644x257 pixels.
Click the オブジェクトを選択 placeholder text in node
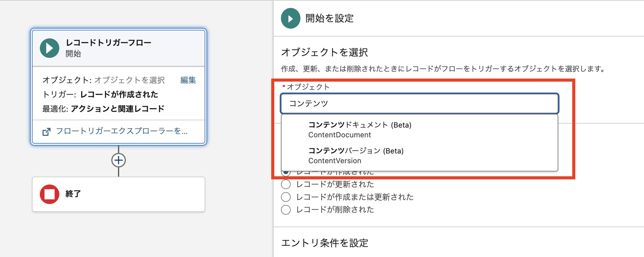click(129, 80)
